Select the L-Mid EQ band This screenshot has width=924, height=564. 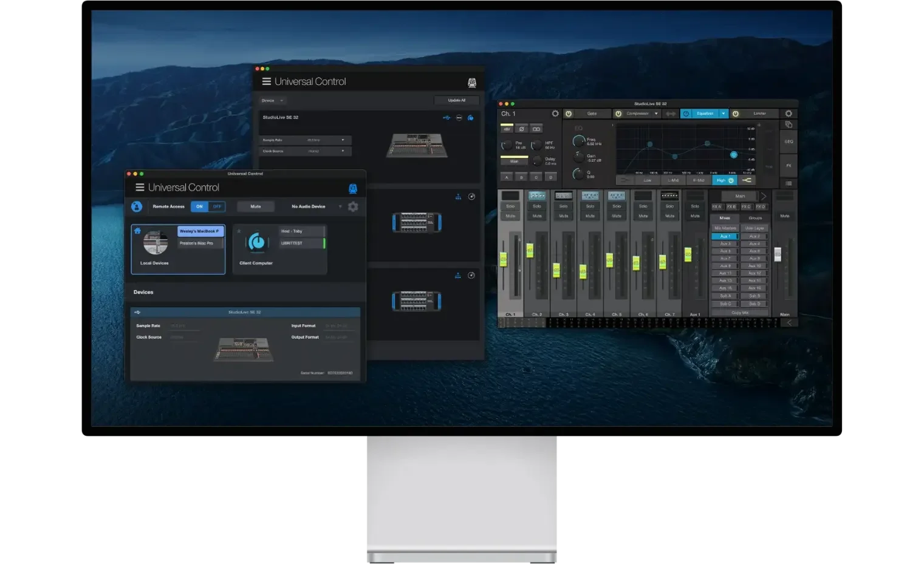coord(673,180)
